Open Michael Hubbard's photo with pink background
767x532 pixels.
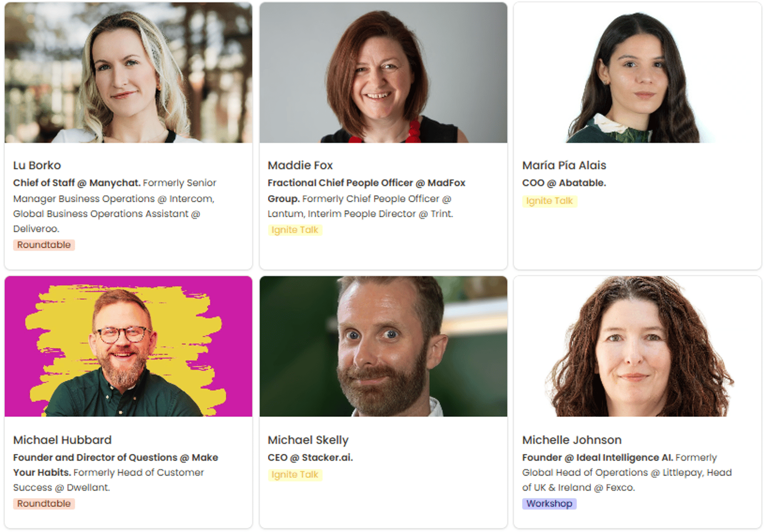[128, 346]
